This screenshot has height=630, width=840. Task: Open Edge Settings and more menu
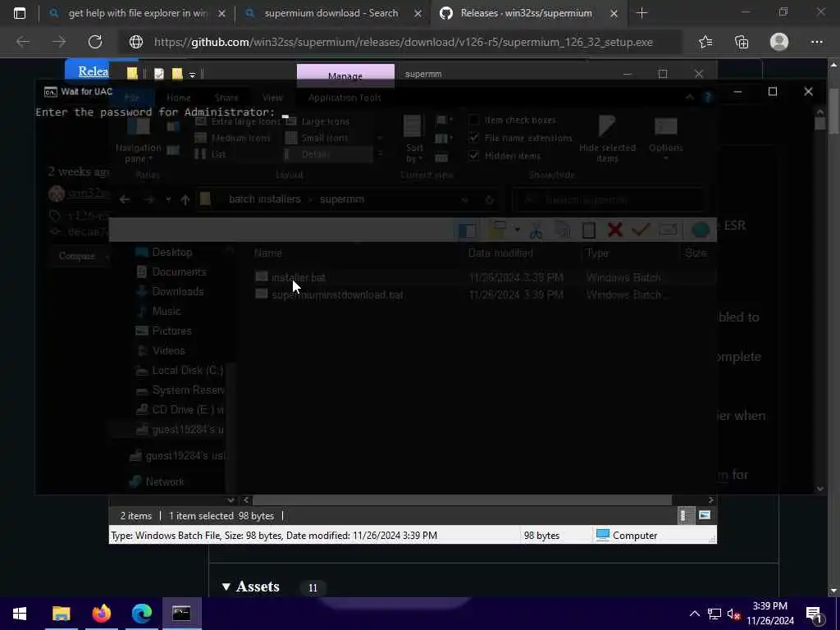tap(816, 42)
